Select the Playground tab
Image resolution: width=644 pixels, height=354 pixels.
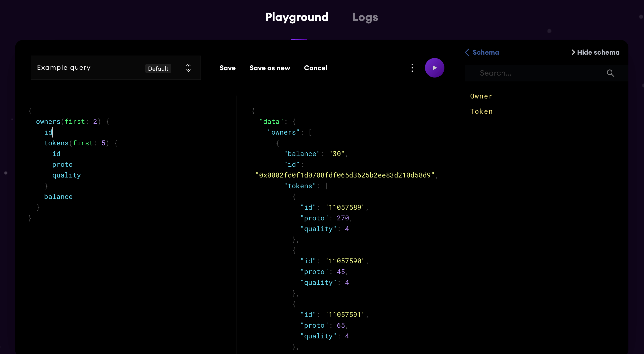tap(296, 17)
